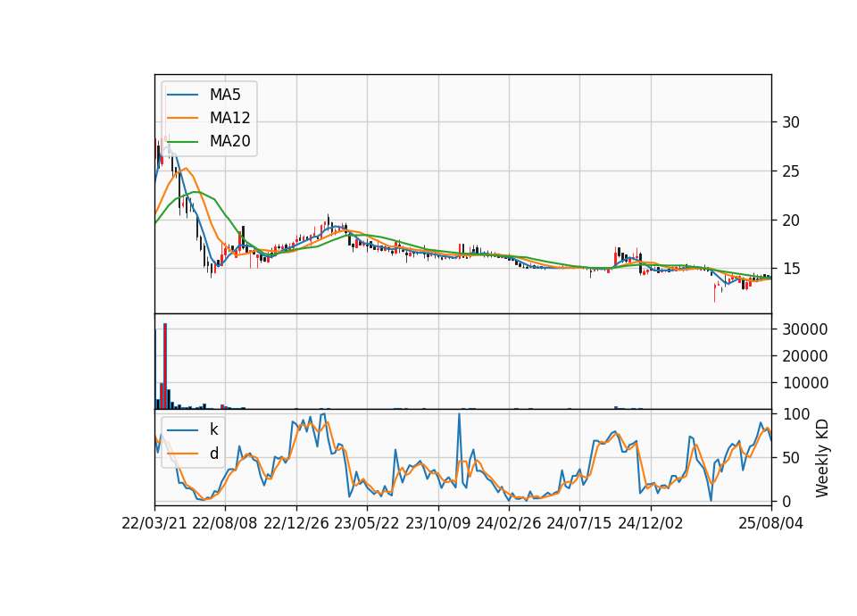Screen dimensions: 857x616
Task: Click the 22/03/21 date label
Action: [154, 523]
